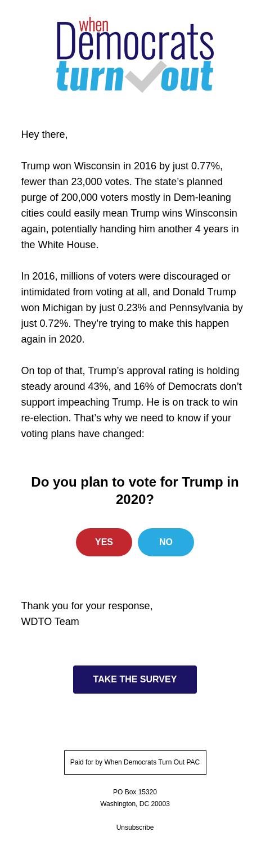270x868 pixels.
Task: Click the "Washington, DC 20003" line
Action: pyautogui.click(x=135, y=804)
